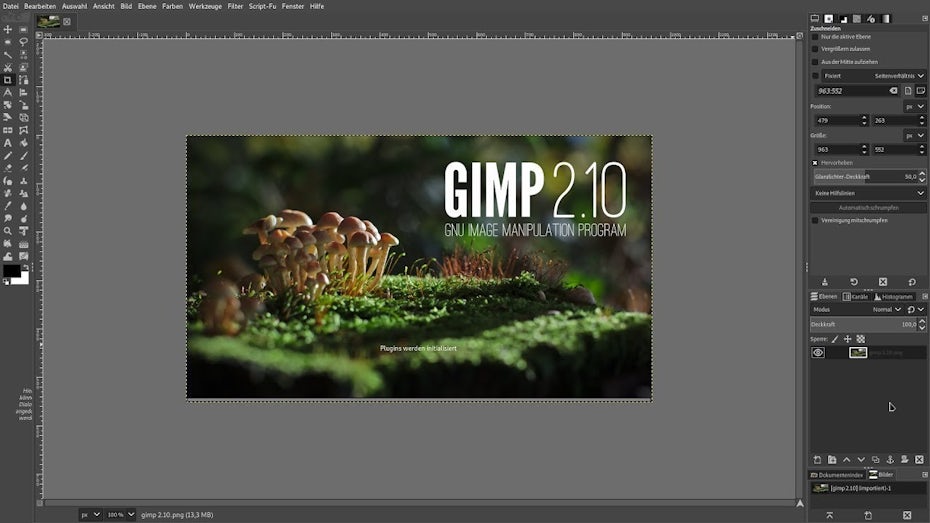Enable 'Vergrößern zulassen' checkbox

pyautogui.click(x=815, y=49)
